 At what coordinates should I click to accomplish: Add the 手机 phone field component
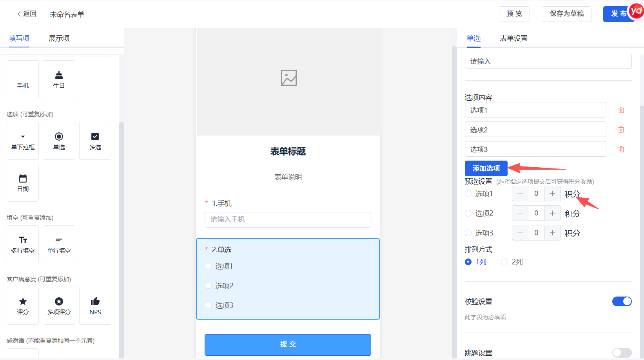pos(23,79)
